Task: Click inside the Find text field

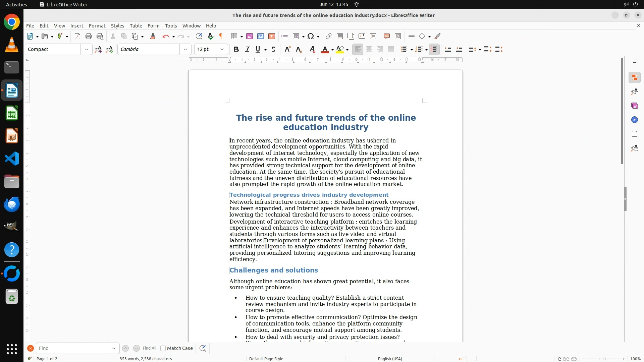Action: pyautogui.click(x=72, y=348)
